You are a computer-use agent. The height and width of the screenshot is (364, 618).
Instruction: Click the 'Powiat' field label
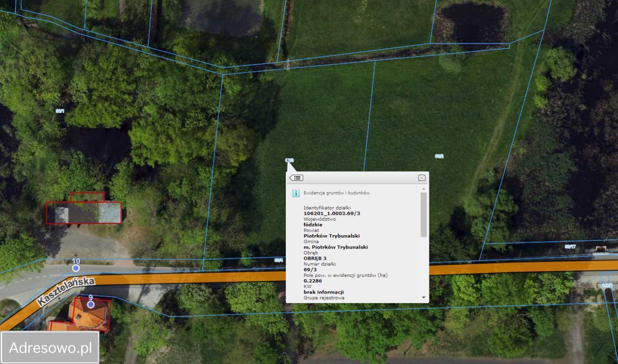click(x=311, y=230)
